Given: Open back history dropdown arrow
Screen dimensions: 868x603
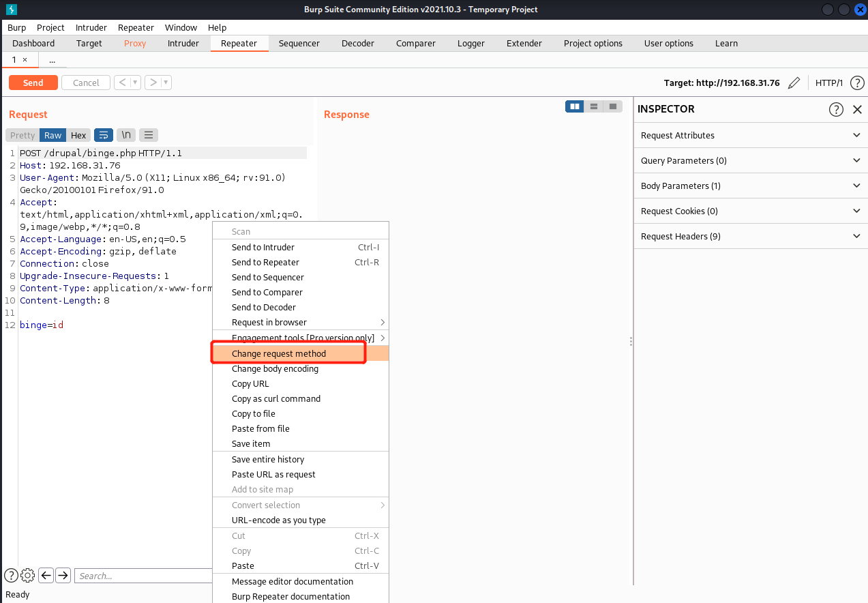Looking at the screenshot, I should pos(135,83).
